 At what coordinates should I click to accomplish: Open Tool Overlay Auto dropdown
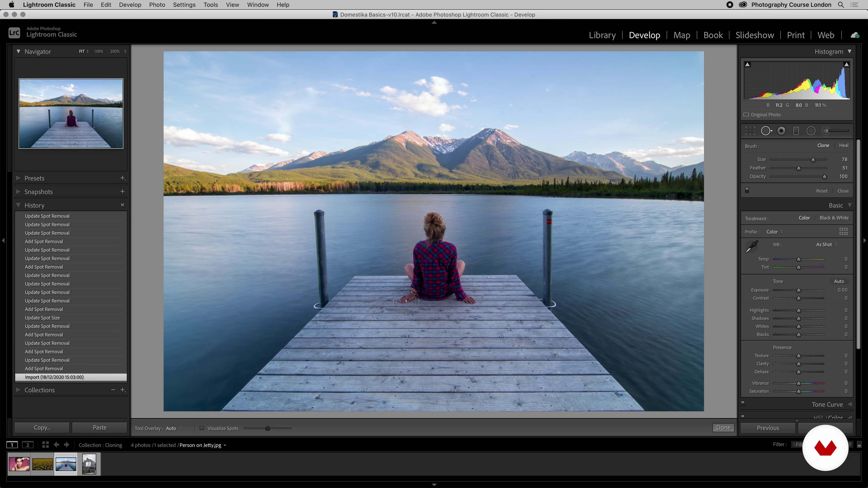coord(174,428)
